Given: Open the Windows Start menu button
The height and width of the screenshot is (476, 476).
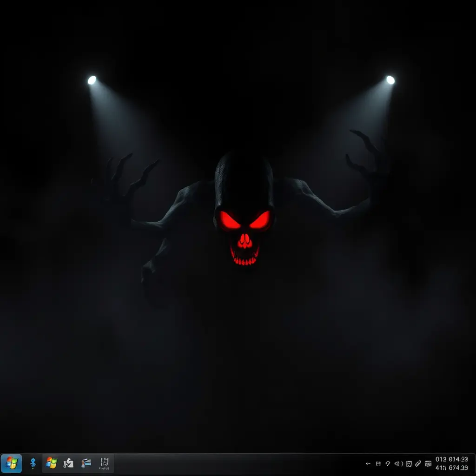Looking at the screenshot, I should tap(12, 463).
